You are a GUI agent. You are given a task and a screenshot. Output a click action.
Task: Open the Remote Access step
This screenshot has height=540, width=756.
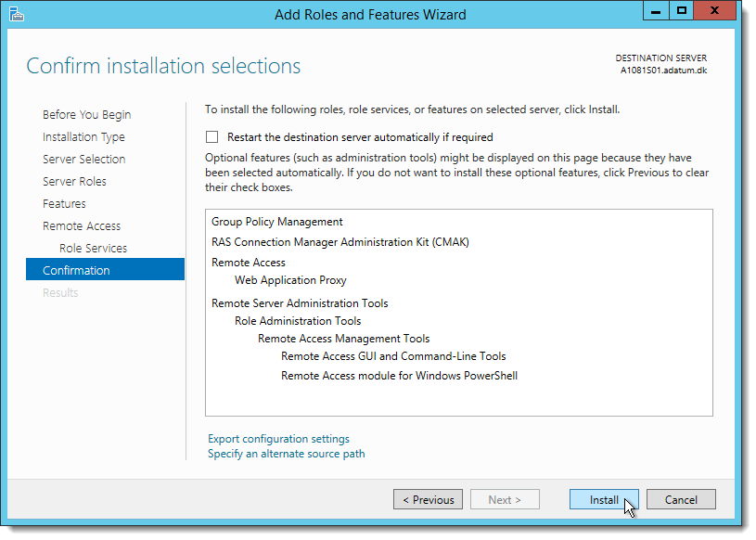click(x=82, y=225)
